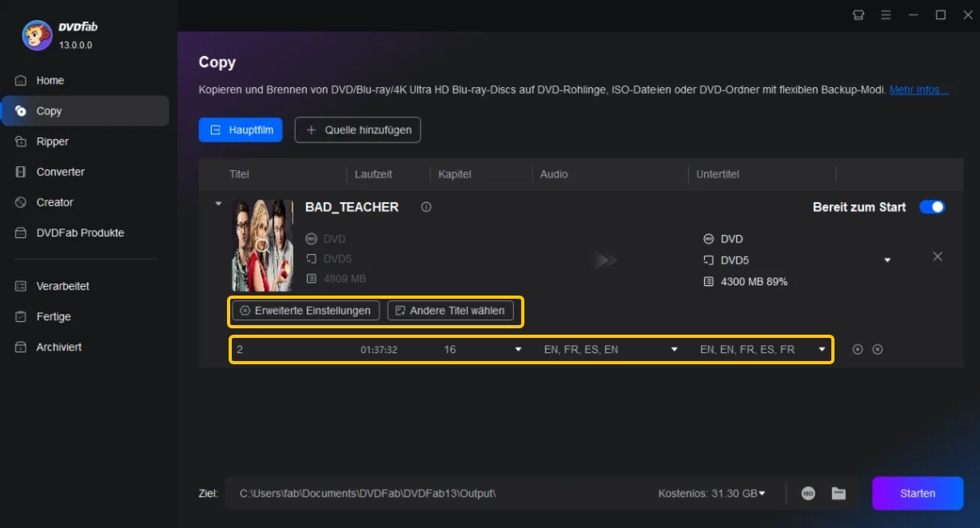Open the skin/theme icon in title bar

[858, 14]
